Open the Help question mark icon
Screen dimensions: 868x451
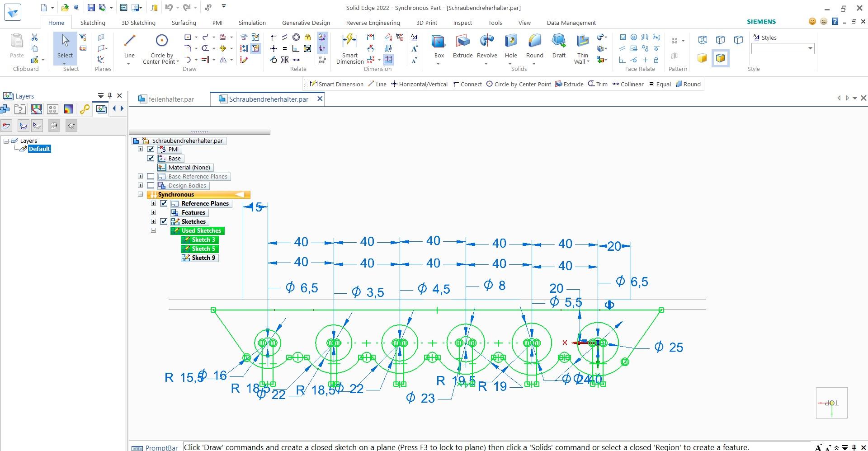click(x=835, y=21)
